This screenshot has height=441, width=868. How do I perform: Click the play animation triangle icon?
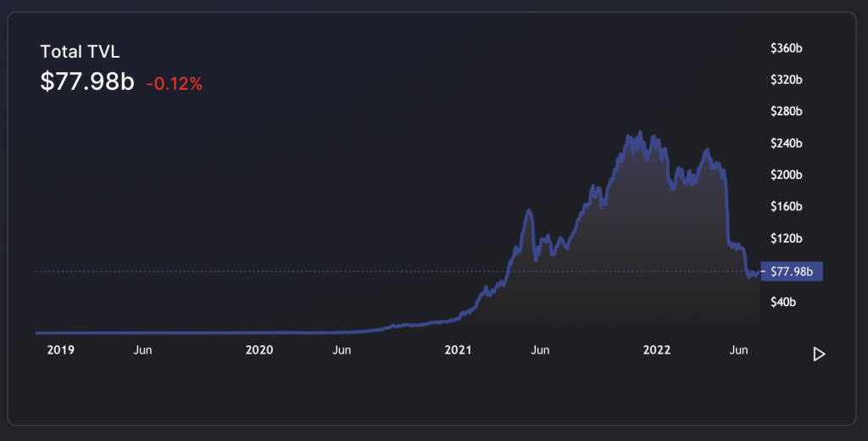[819, 354]
